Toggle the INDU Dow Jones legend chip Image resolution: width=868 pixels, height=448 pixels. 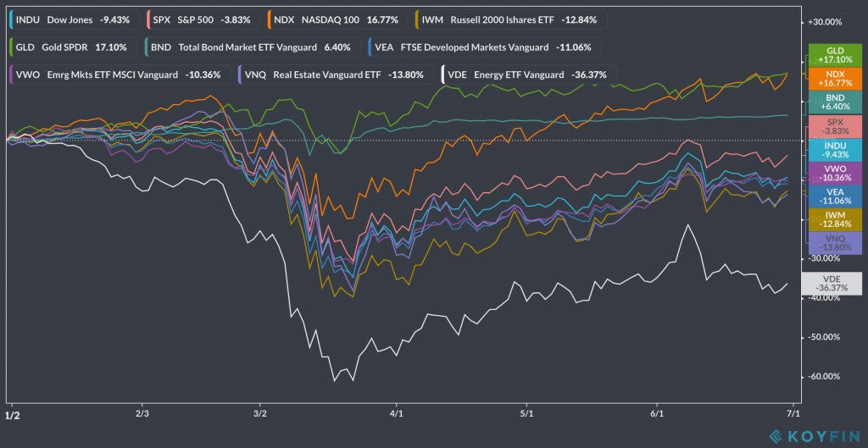click(71, 19)
